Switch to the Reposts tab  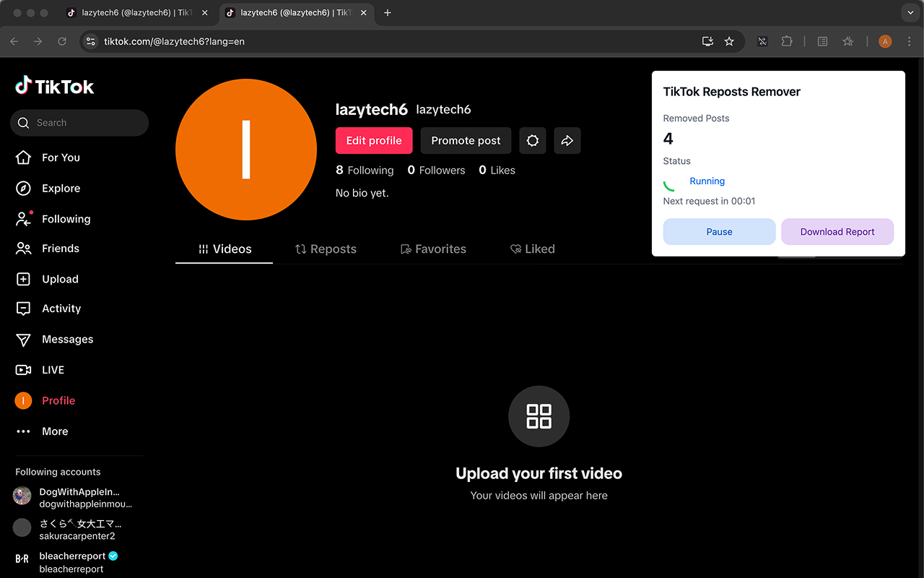tap(326, 249)
